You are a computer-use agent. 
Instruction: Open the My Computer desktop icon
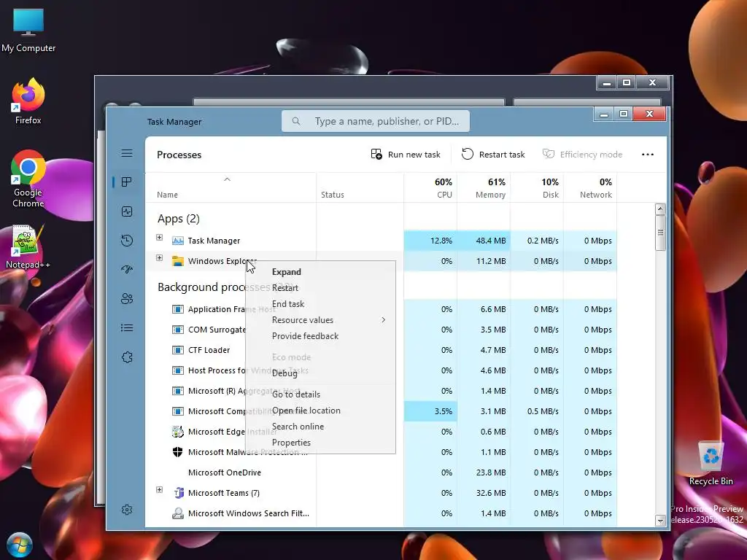[28, 31]
